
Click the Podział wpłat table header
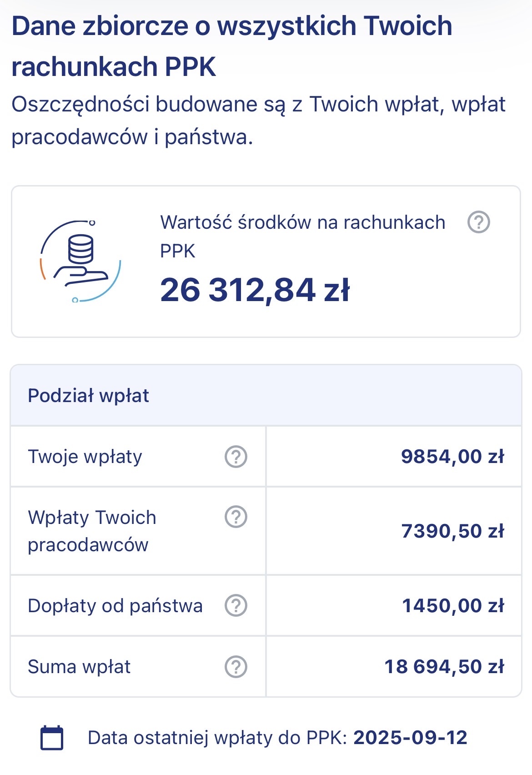coord(89,396)
